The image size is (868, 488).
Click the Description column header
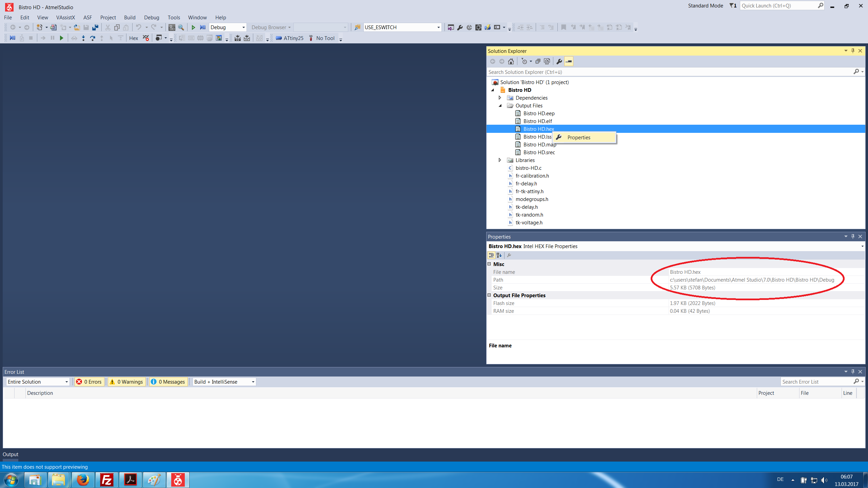click(391, 393)
